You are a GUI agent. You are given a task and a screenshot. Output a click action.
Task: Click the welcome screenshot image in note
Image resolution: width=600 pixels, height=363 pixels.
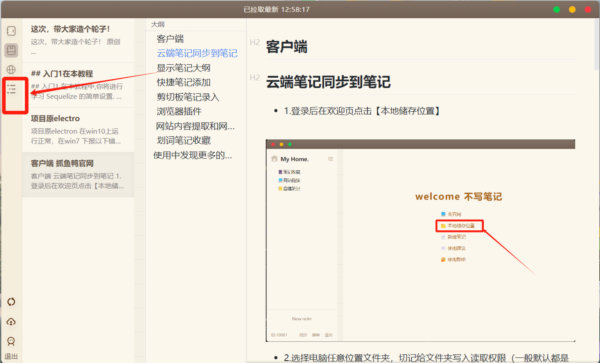421,241
